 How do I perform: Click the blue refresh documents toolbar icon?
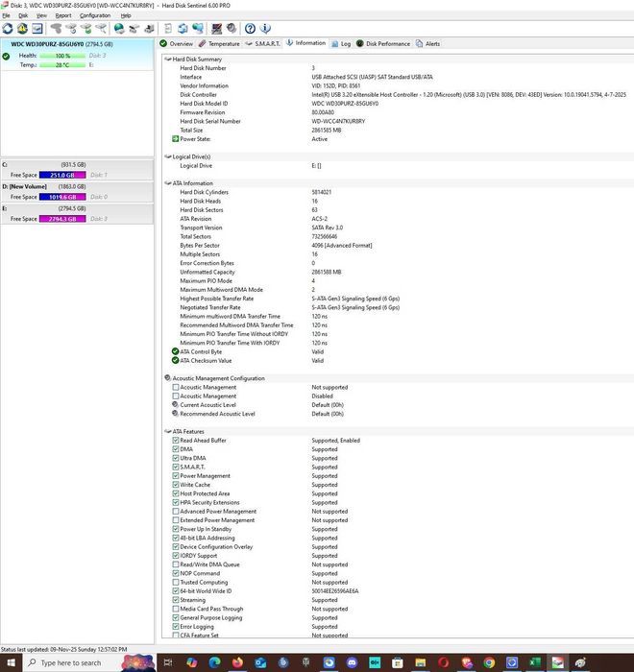pos(183,29)
